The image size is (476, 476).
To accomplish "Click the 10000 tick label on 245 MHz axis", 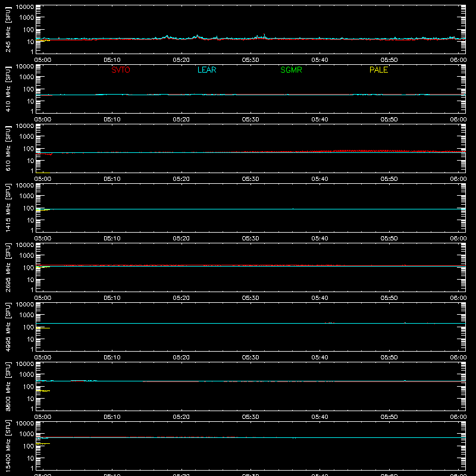I will coord(25,7).
